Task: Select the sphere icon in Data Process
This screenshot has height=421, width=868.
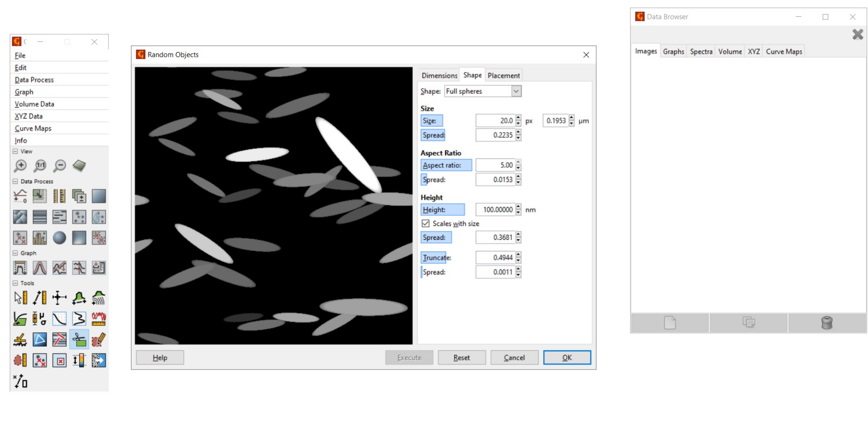Action: [x=59, y=238]
